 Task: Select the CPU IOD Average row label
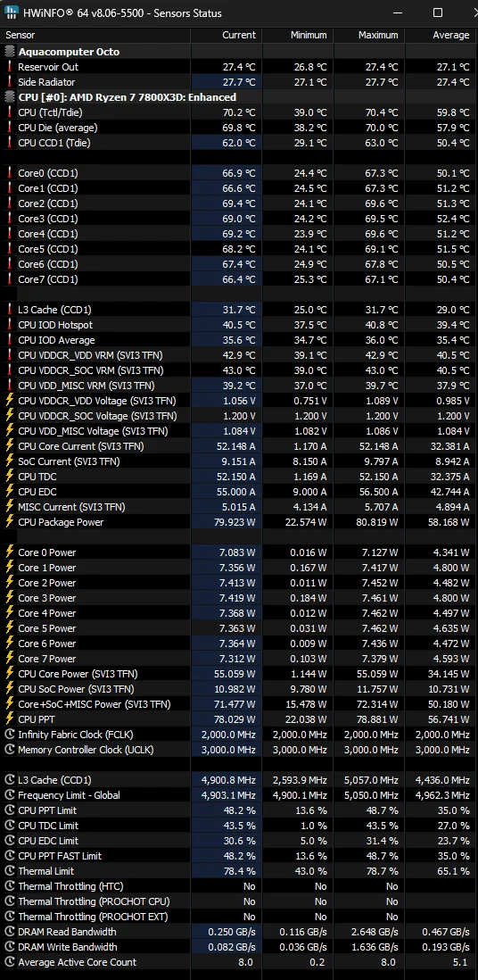pyautogui.click(x=57, y=340)
